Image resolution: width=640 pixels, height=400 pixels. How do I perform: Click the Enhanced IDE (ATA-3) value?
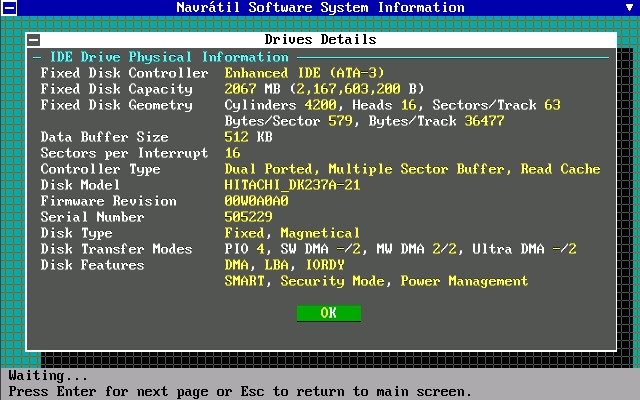pyautogui.click(x=304, y=73)
